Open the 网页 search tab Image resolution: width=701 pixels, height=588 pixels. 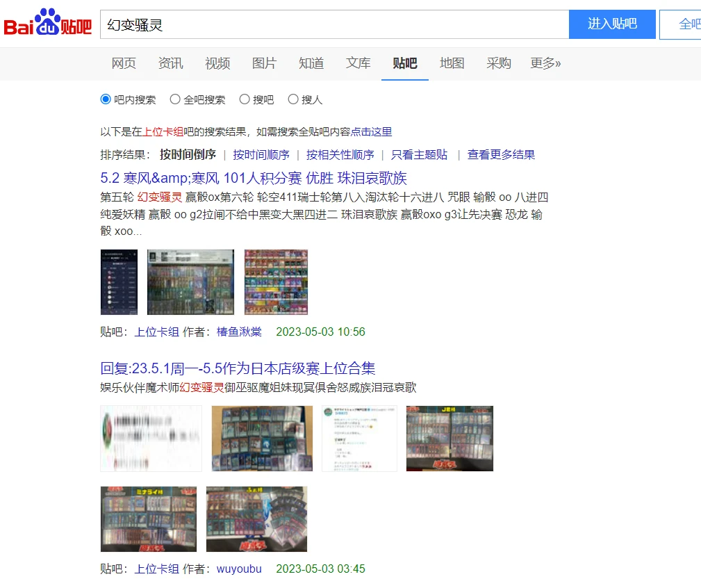pyautogui.click(x=124, y=63)
